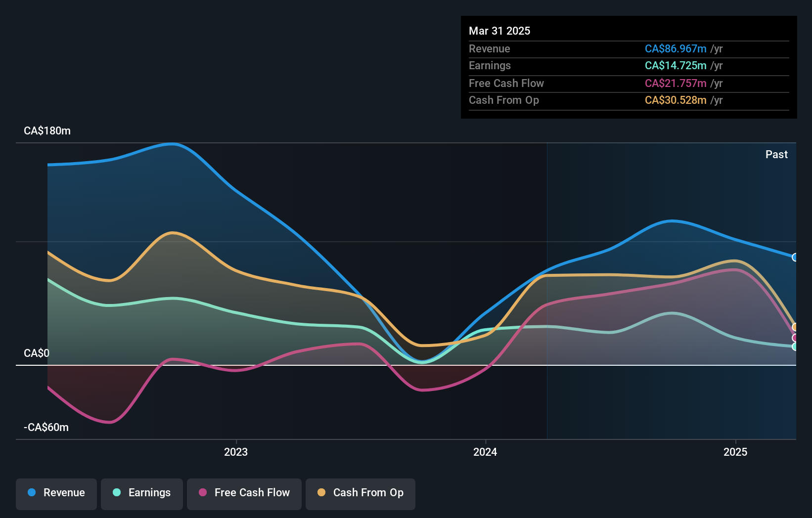Click the pink Free Cash Flow end-point marker
The width and height of the screenshot is (812, 518).
(x=795, y=338)
